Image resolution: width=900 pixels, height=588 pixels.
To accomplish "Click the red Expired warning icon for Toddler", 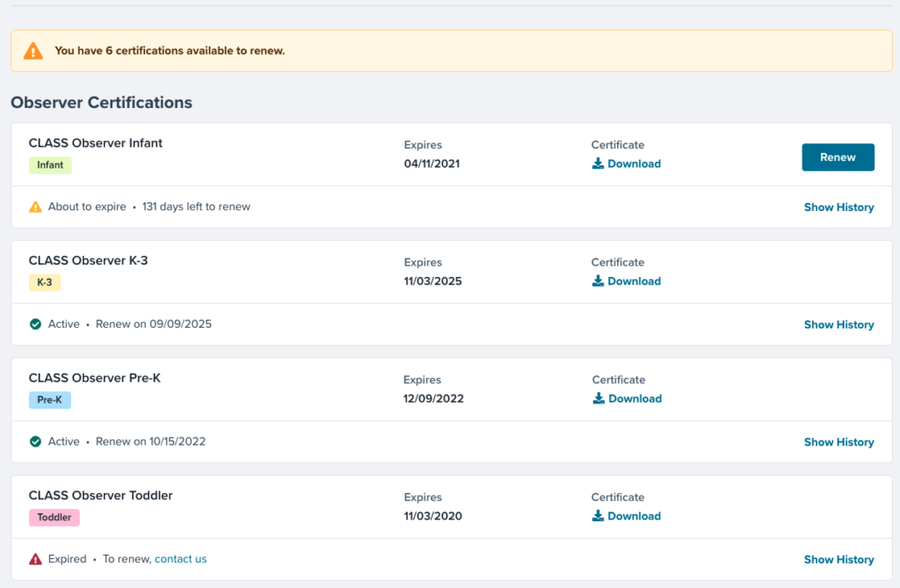I will tap(35, 559).
